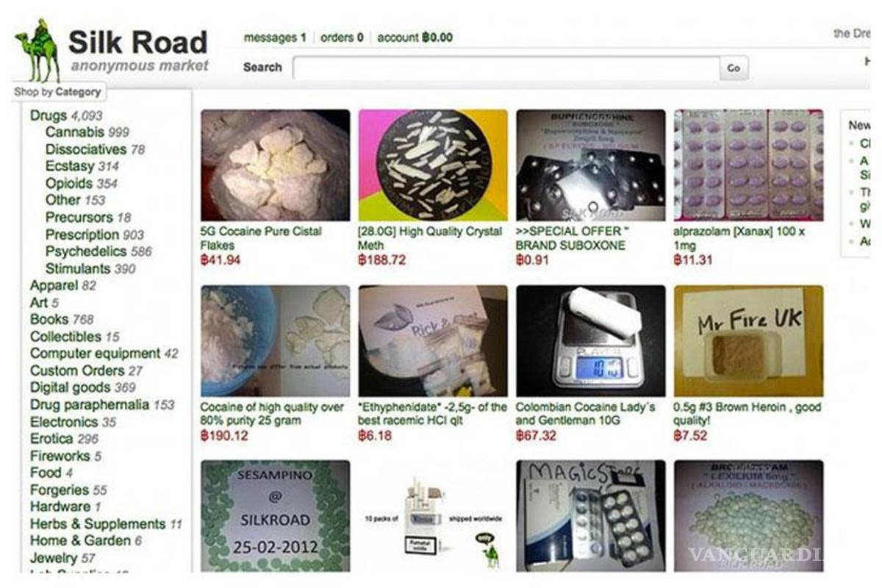Open the orders link in header
Image resolution: width=882 pixels, height=588 pixels.
click(x=342, y=37)
